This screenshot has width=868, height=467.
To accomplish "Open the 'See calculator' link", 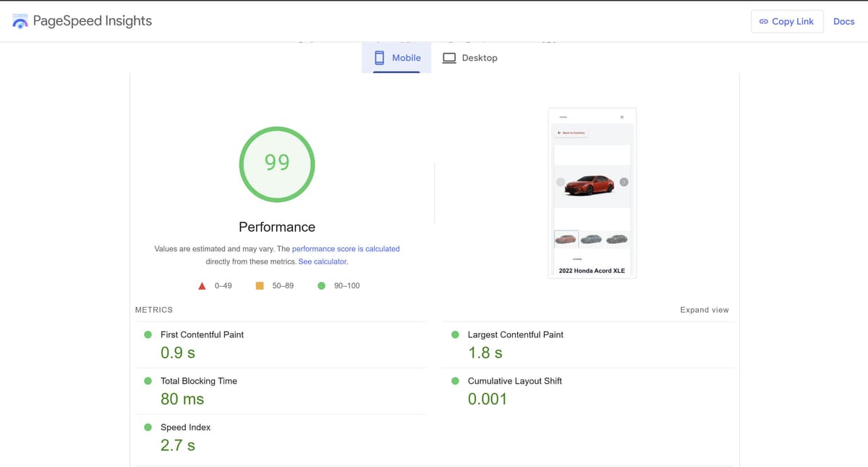I will pyautogui.click(x=323, y=261).
